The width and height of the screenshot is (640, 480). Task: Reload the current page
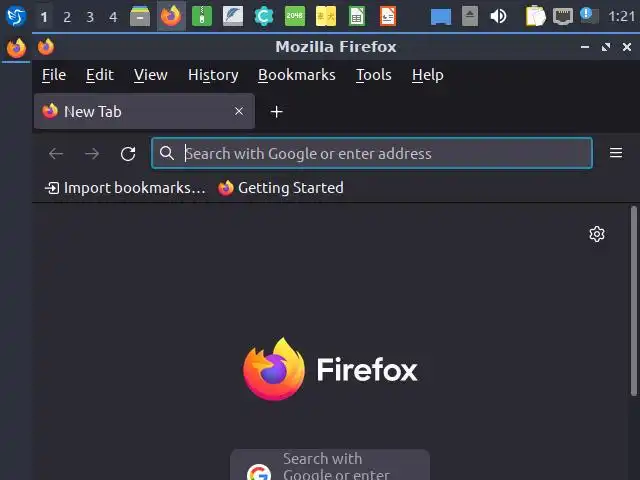128,153
